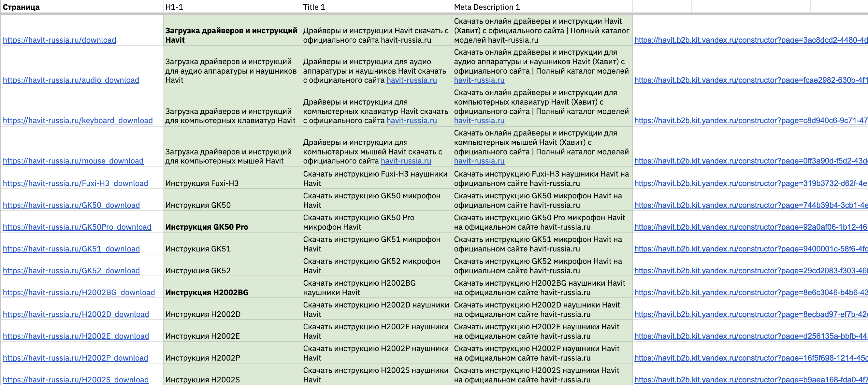Click Meta Description cell for GK51 микрофон
This screenshot has width=868, height=385.
(542, 244)
